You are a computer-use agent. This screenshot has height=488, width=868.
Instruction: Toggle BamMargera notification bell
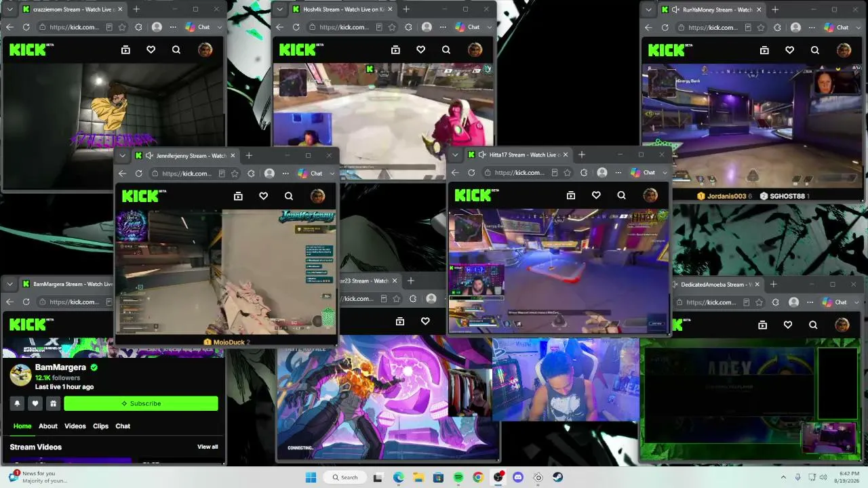click(x=18, y=403)
